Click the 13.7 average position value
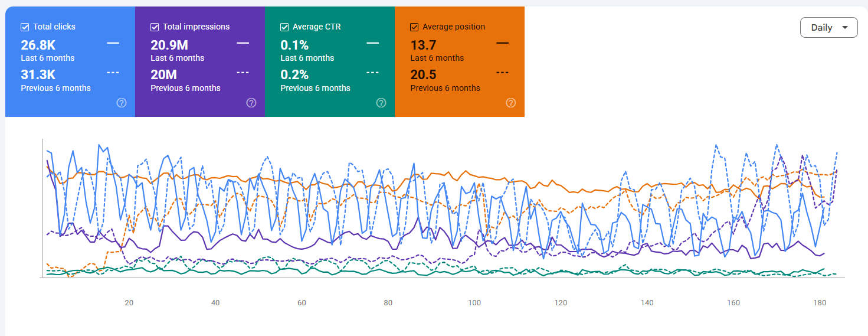Viewport: 868px width, 336px height. 423,45
